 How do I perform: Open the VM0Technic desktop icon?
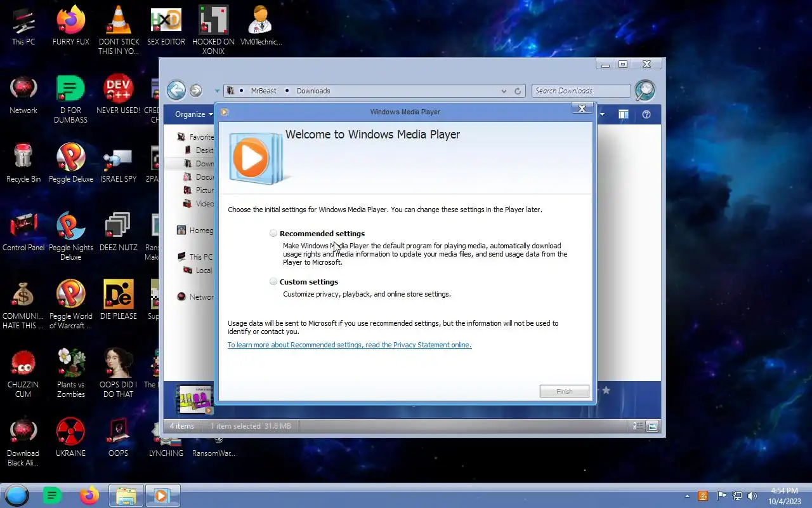point(261,26)
